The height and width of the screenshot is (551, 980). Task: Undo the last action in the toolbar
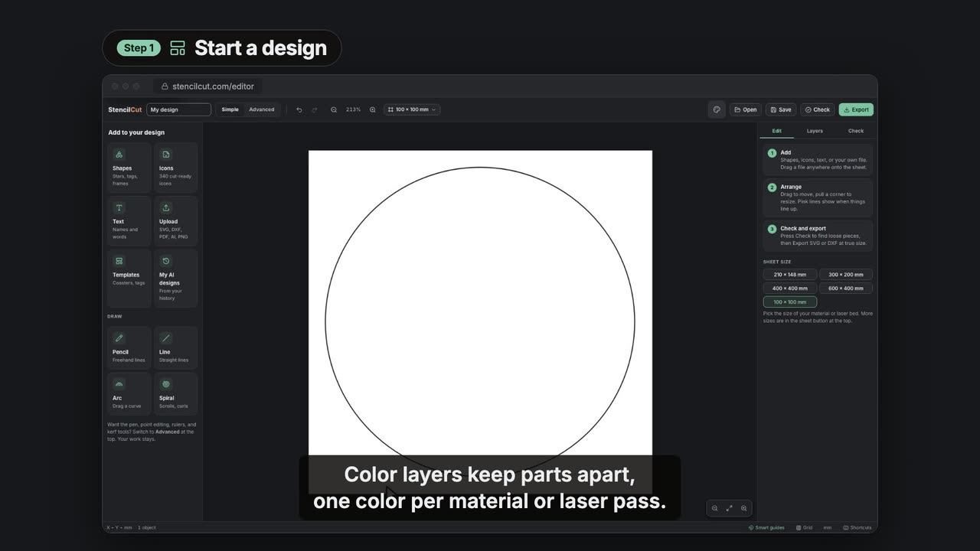point(299,109)
